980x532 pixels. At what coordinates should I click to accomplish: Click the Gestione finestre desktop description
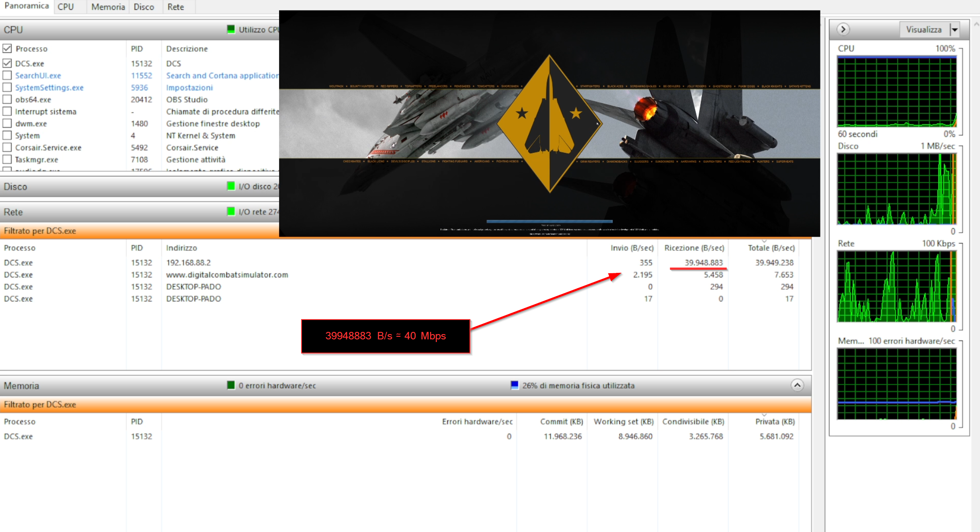coord(213,123)
